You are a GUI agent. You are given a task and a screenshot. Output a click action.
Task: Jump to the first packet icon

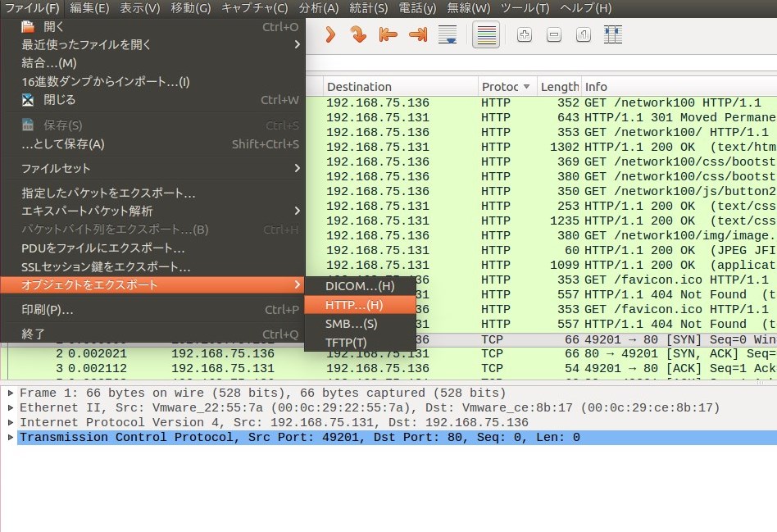(x=387, y=34)
